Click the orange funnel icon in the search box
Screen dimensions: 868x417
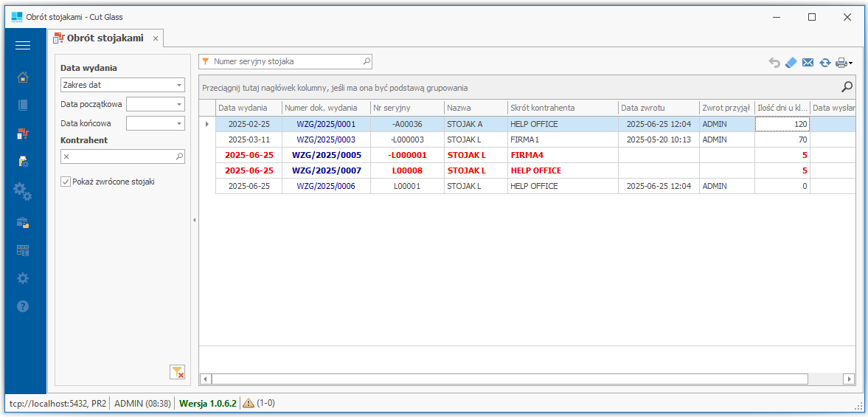(205, 61)
